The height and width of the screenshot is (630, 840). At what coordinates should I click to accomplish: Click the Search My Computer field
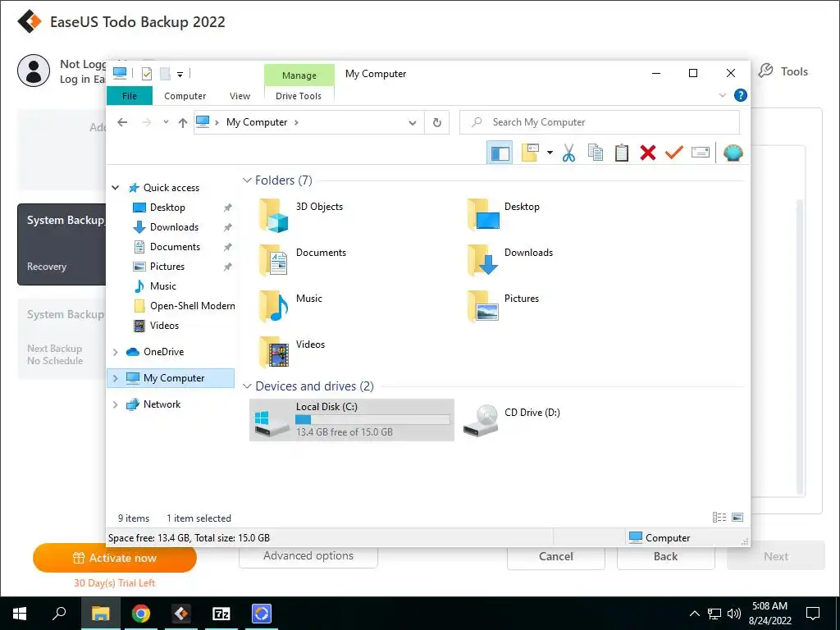click(x=600, y=122)
